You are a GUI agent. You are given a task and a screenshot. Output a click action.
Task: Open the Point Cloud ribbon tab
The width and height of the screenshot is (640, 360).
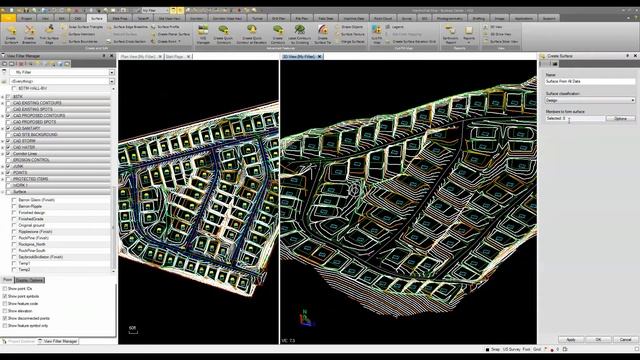tap(382, 18)
